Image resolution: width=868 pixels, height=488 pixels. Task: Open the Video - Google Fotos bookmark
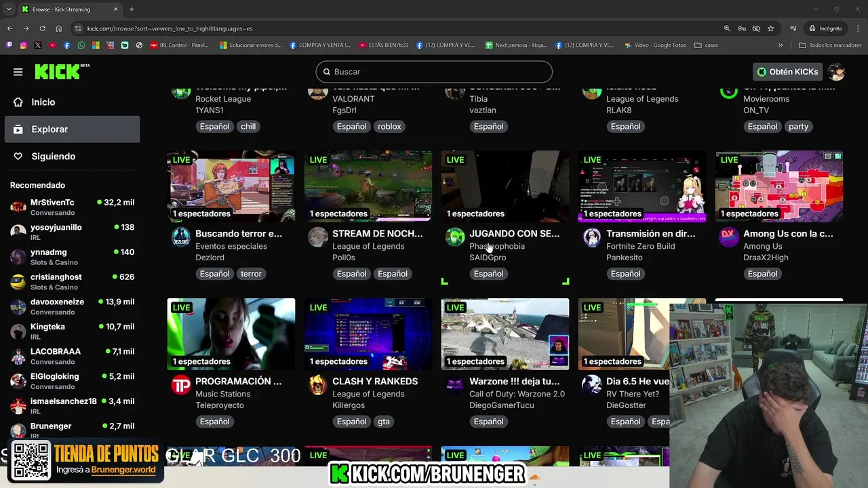(x=655, y=45)
